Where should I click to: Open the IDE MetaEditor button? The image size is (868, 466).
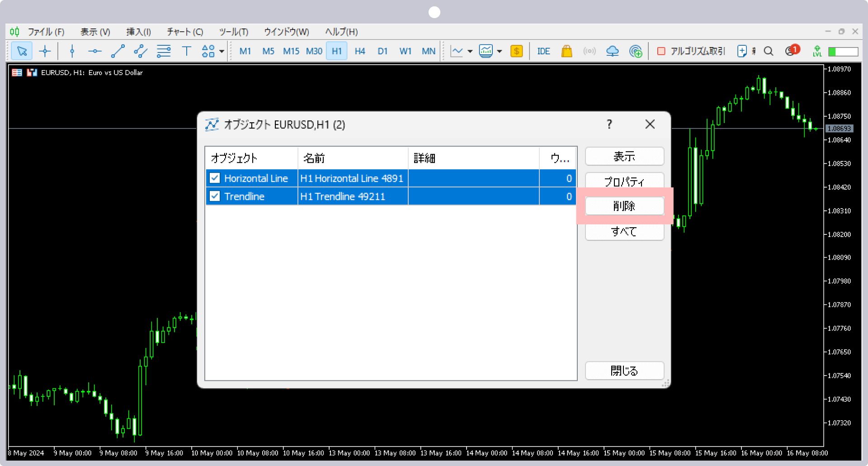coord(543,51)
